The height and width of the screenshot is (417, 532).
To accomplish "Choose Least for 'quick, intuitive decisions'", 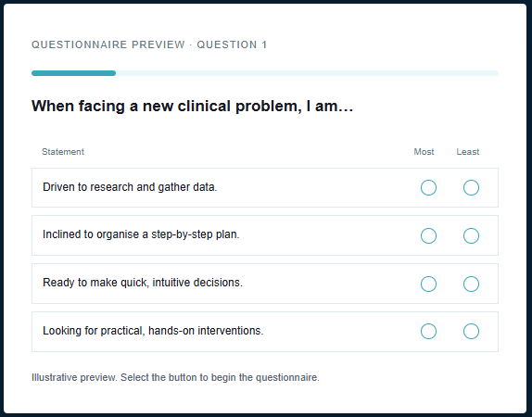I will tap(471, 284).
